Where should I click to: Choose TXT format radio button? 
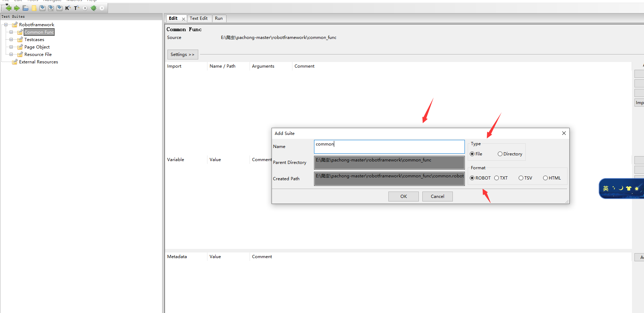496,178
